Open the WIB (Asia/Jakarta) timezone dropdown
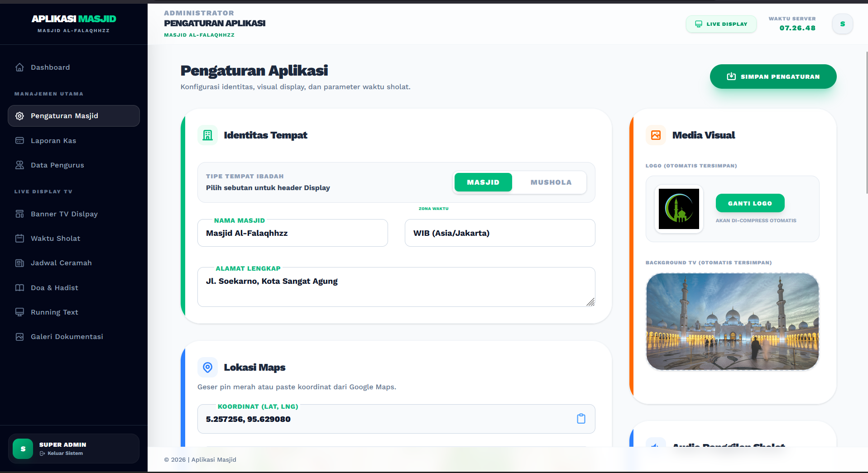The image size is (868, 473). (x=500, y=233)
